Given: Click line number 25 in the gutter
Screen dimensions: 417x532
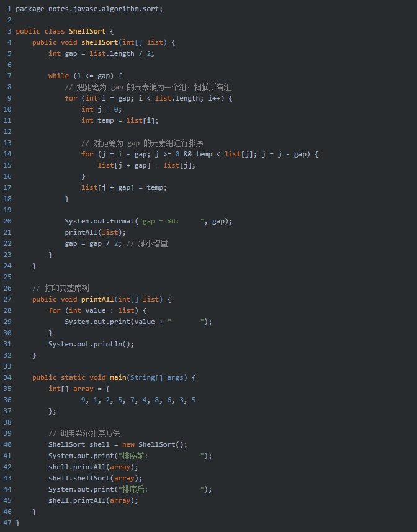Looking at the screenshot, I should point(7,277).
